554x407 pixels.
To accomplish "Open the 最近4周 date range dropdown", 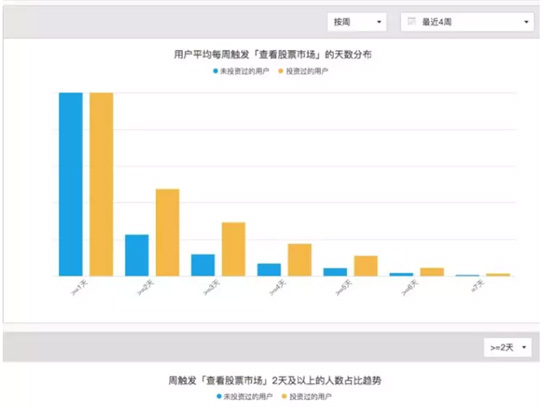I will click(467, 22).
